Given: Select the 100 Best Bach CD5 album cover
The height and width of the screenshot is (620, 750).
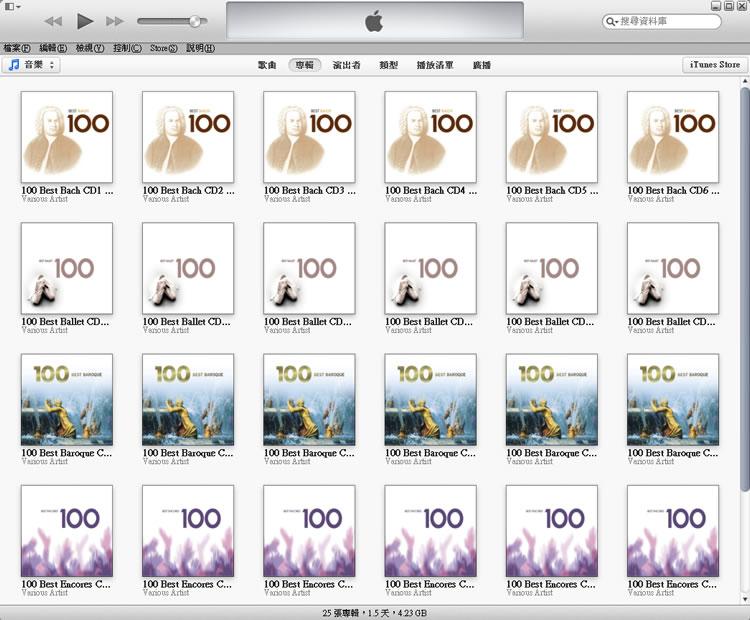Looking at the screenshot, I should click(x=552, y=137).
